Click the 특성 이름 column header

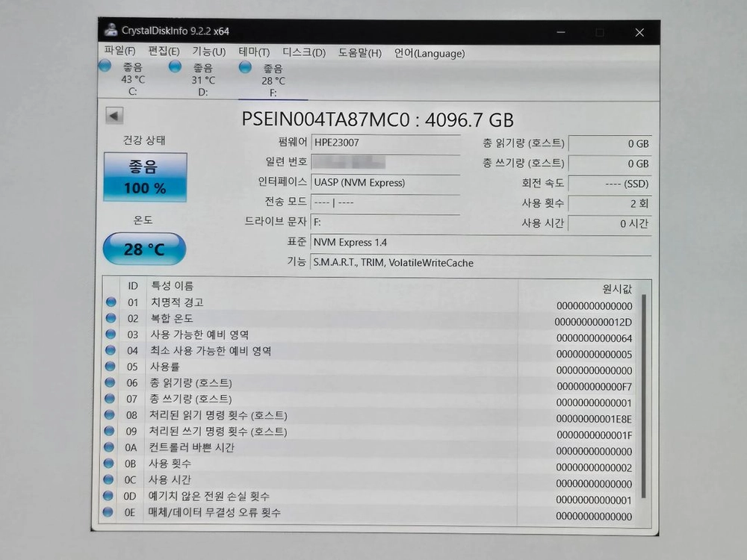[x=173, y=286]
